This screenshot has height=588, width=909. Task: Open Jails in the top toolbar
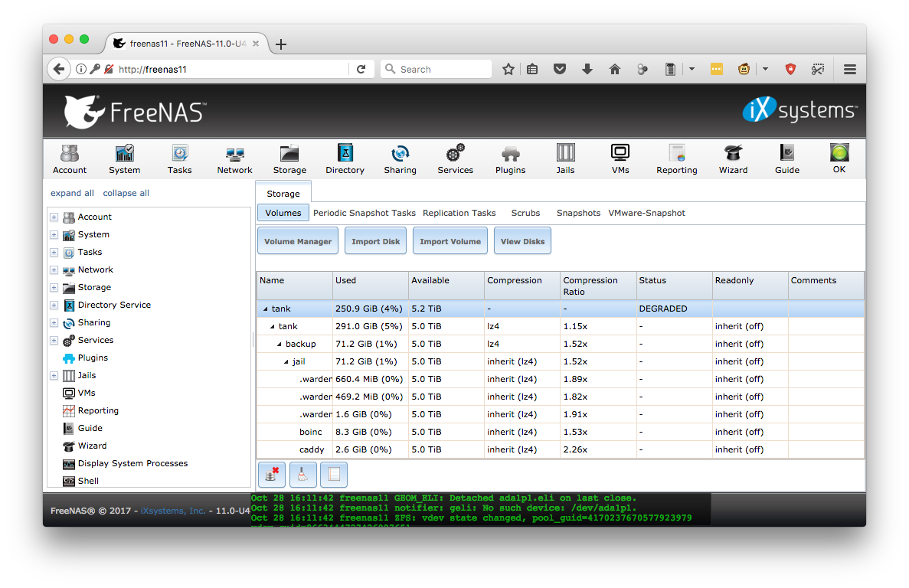point(565,158)
